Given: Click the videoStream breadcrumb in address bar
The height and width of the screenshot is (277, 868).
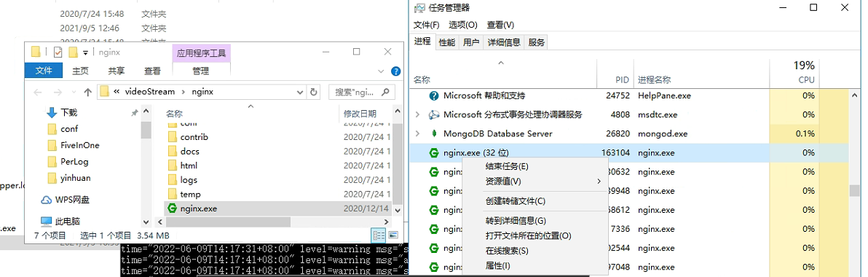Looking at the screenshot, I should [x=151, y=92].
